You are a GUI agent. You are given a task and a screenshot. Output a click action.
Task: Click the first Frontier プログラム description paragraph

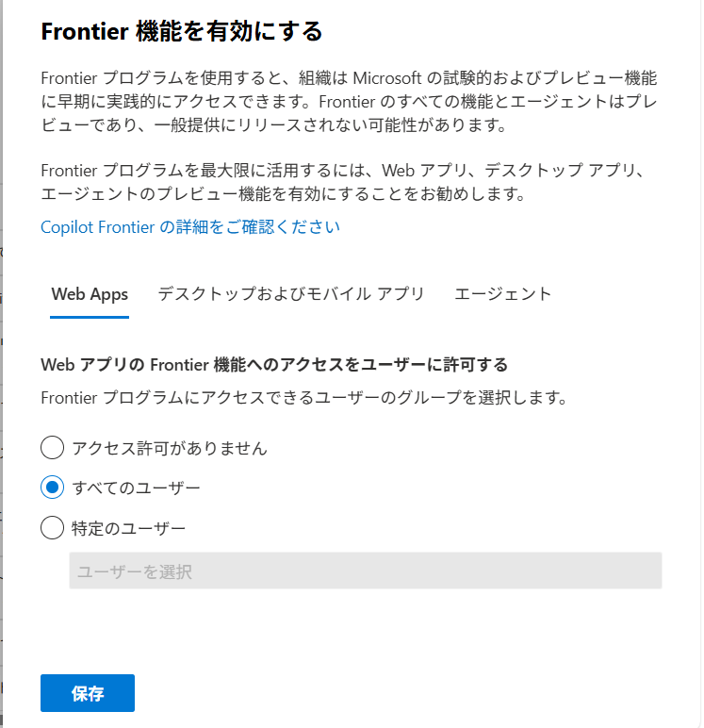click(x=349, y=101)
